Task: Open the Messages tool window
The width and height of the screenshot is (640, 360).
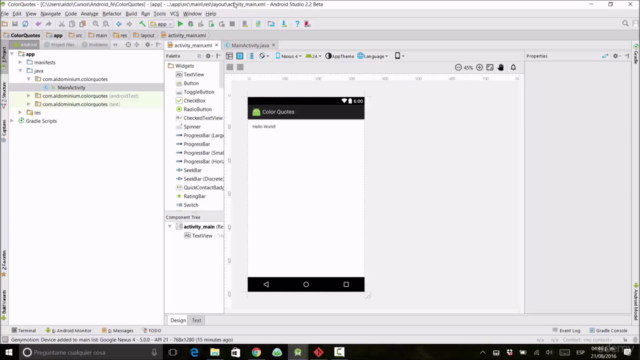Action: 118,331
